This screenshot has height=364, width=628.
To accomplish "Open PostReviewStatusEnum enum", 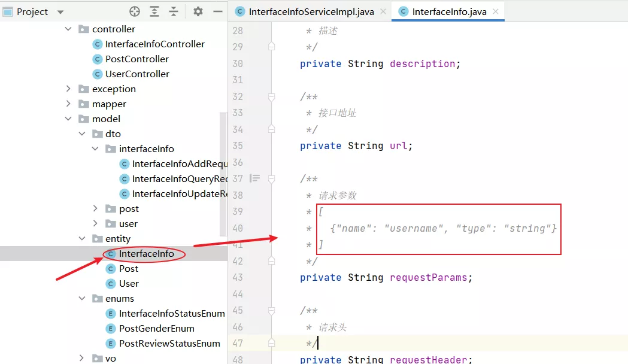I will click(x=169, y=343).
